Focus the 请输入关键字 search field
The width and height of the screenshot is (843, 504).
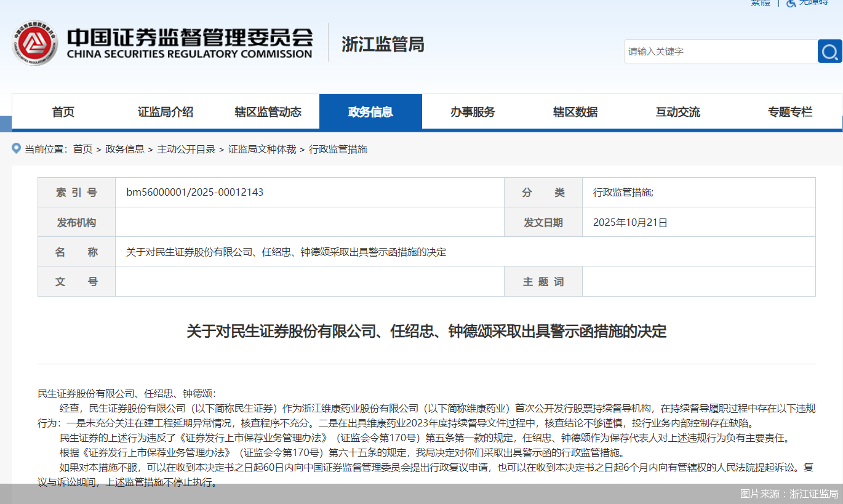click(x=720, y=52)
